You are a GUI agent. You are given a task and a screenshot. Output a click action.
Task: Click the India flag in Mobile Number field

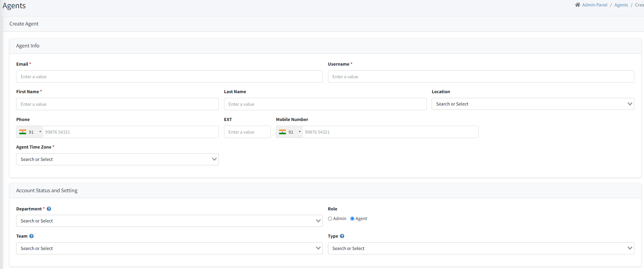click(x=282, y=132)
